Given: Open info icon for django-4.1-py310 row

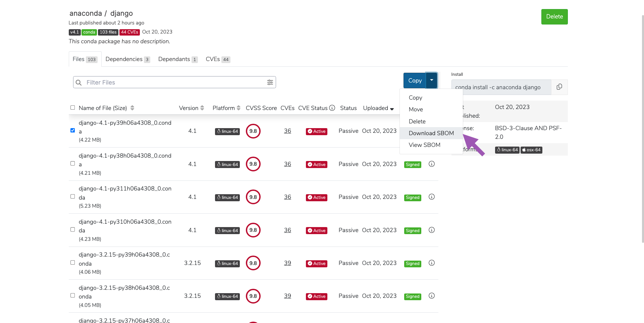Looking at the screenshot, I should pyautogui.click(x=432, y=230).
